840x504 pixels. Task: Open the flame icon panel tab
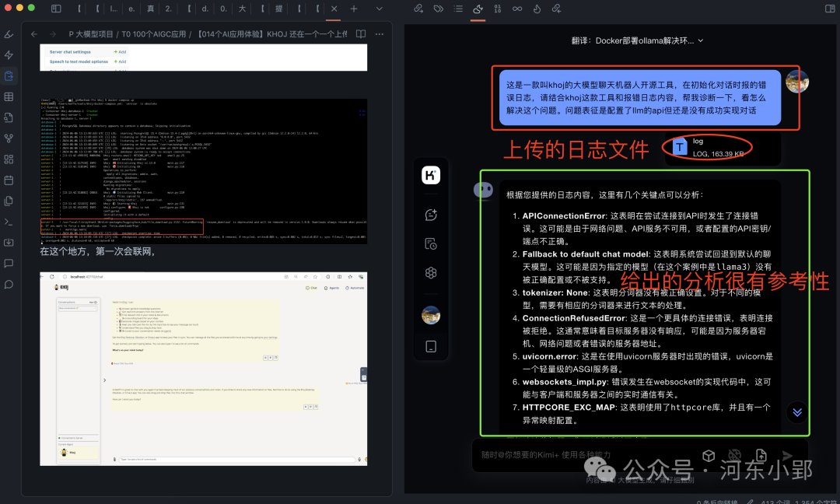click(537, 9)
